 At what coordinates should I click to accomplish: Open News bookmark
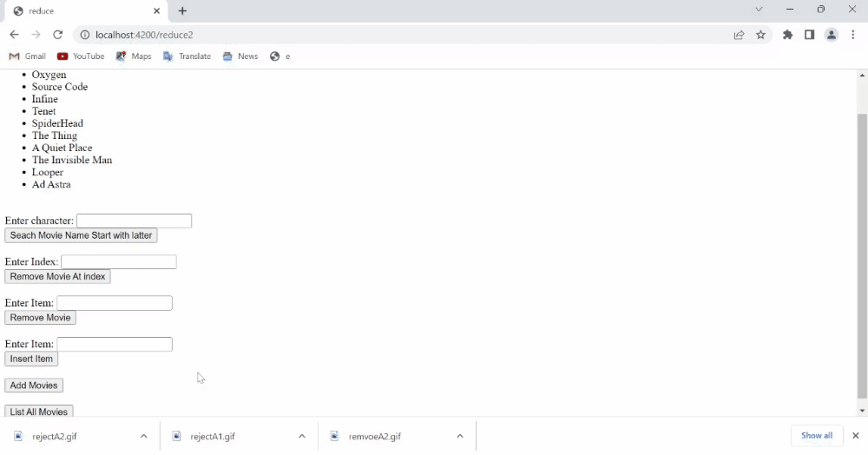[240, 56]
